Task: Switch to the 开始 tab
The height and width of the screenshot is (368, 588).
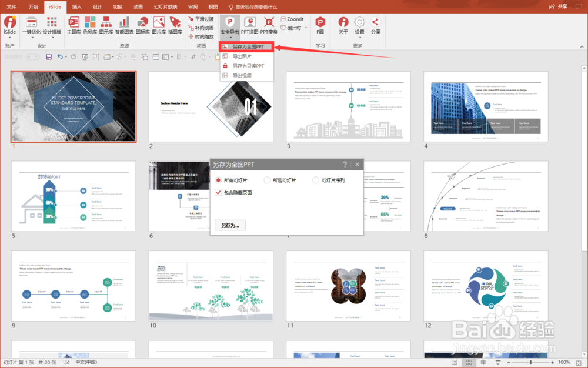Action: tap(34, 6)
